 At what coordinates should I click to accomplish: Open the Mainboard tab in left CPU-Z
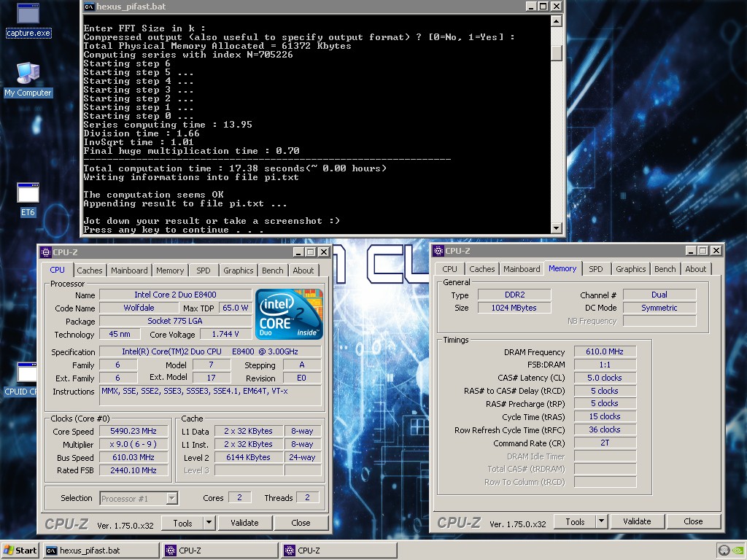click(129, 271)
